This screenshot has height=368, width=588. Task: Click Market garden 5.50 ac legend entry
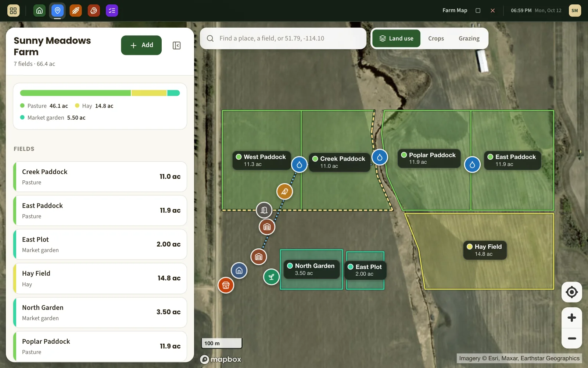point(53,118)
